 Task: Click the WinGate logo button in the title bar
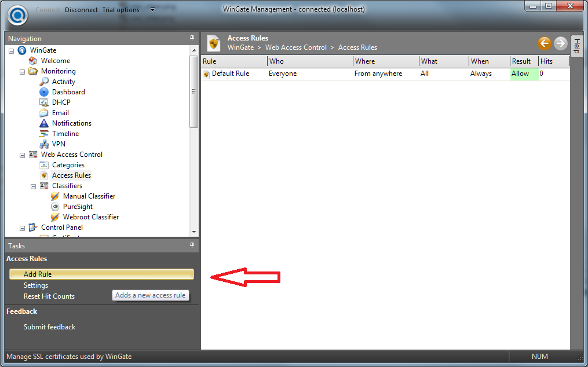pyautogui.click(x=17, y=16)
